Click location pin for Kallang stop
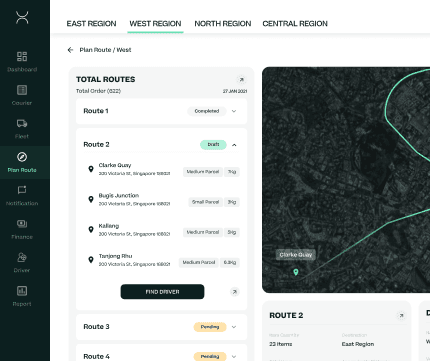The image size is (430, 361). pos(91,229)
